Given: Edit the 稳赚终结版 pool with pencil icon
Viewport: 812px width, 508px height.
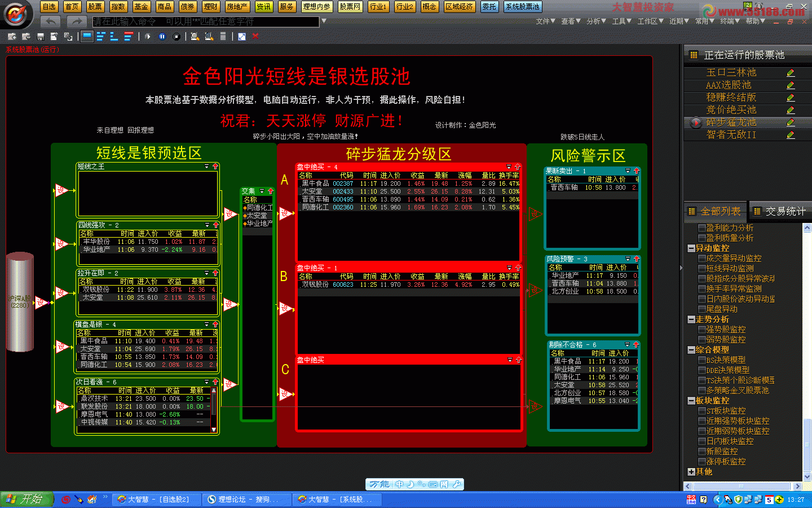Looking at the screenshot, I should (x=791, y=98).
